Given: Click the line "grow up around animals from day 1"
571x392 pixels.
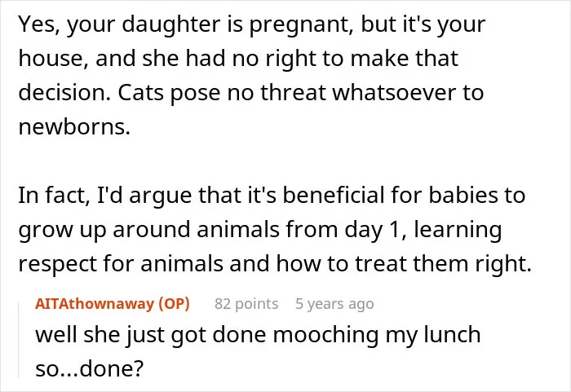Looking at the screenshot, I should pos(260,230).
